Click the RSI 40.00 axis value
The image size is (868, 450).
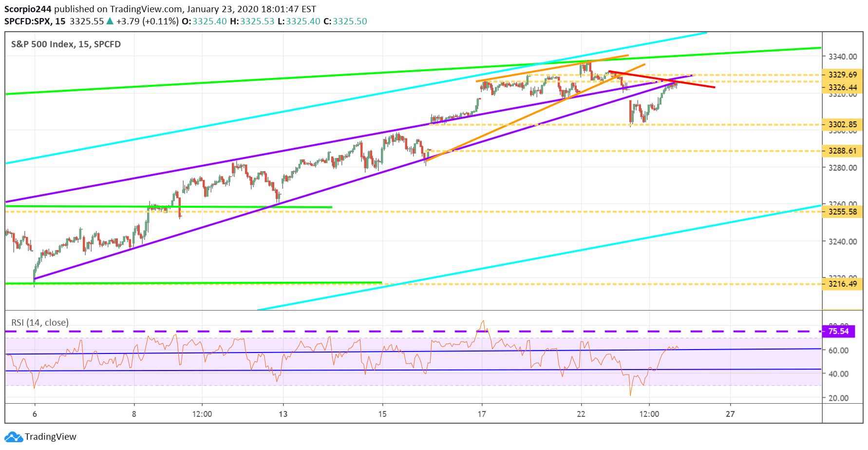pyautogui.click(x=839, y=374)
